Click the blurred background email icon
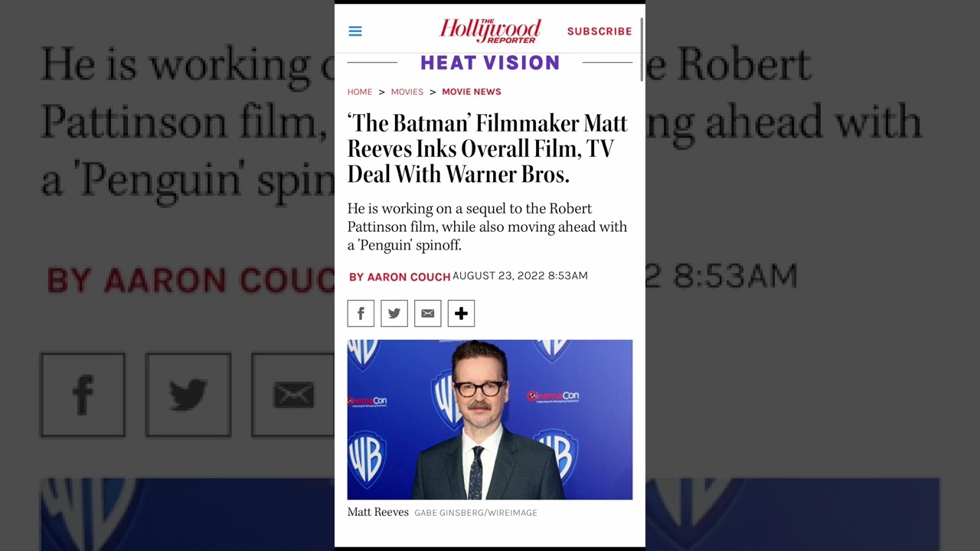The width and height of the screenshot is (980, 551). [294, 395]
